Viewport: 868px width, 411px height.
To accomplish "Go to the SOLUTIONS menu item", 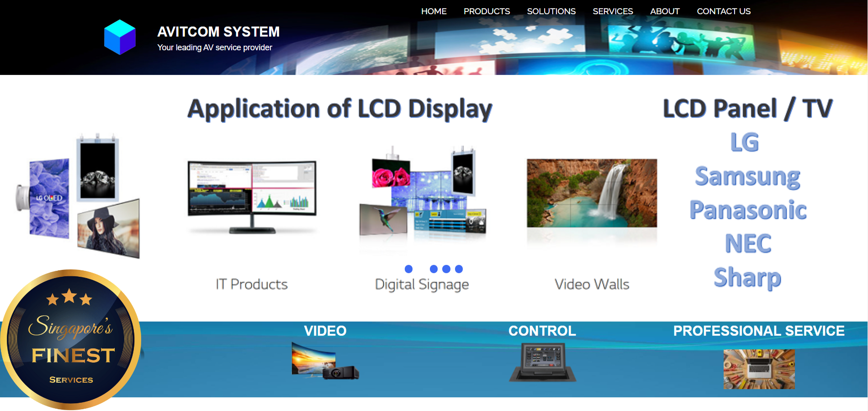I will [x=551, y=11].
